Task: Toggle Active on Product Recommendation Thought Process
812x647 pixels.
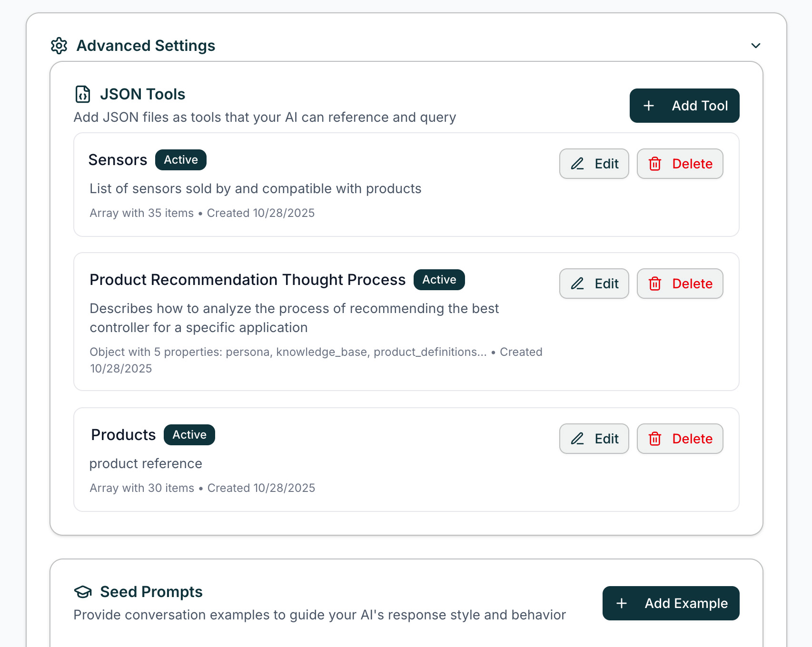Action: (438, 280)
